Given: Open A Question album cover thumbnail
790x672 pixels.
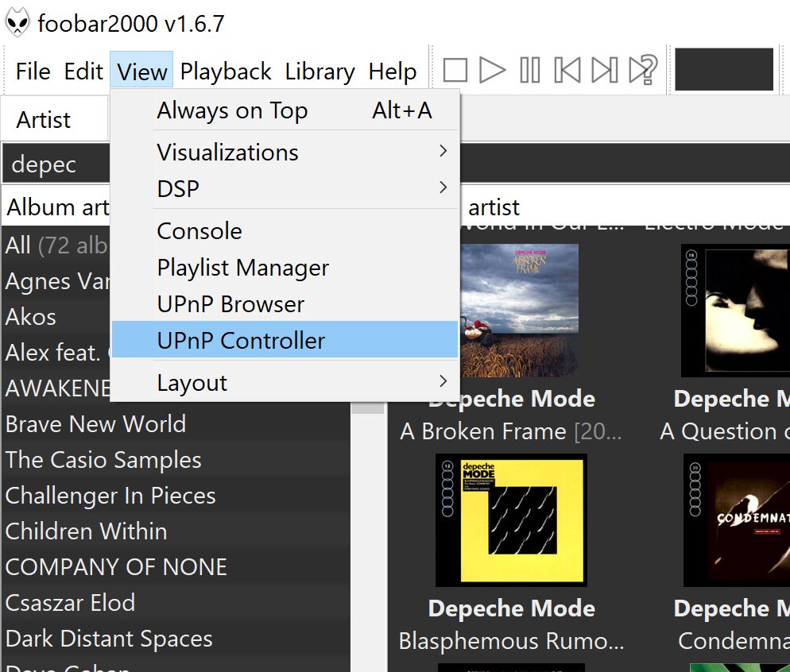Looking at the screenshot, I should tap(736, 311).
